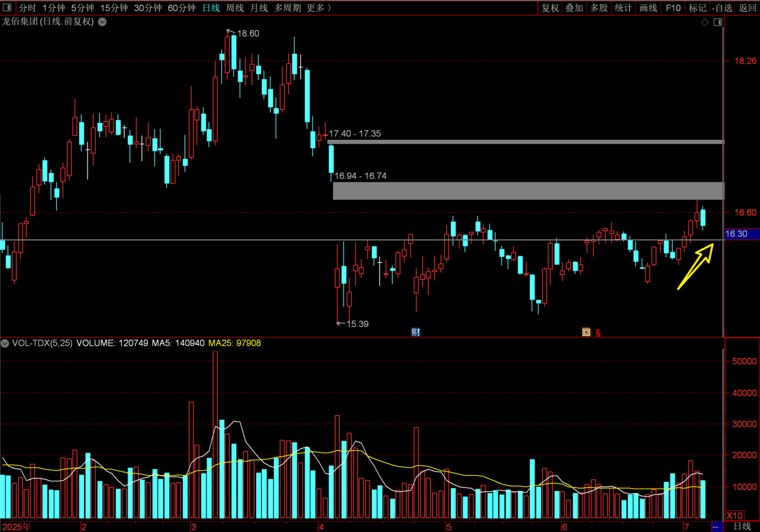Switch to 分时 intraday view

27,8
